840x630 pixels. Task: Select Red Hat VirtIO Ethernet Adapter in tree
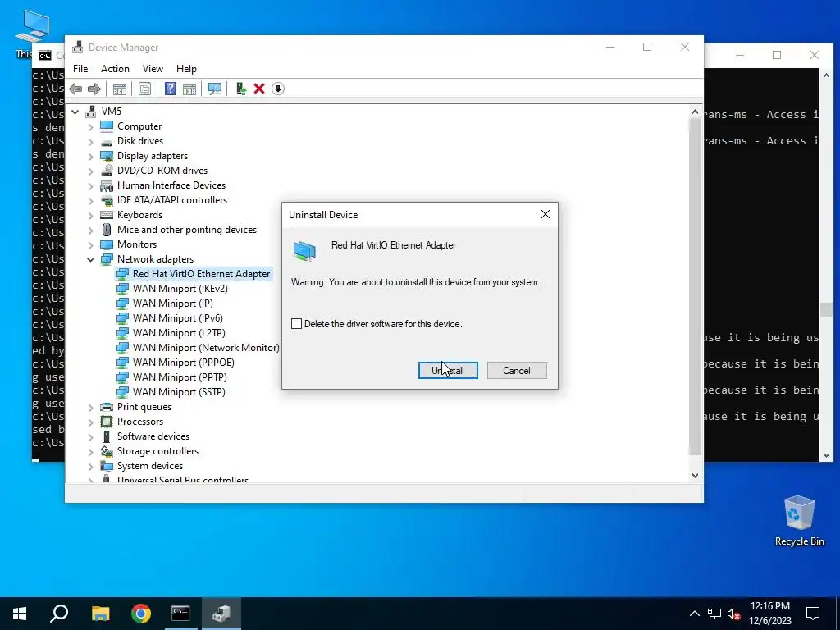pyautogui.click(x=202, y=274)
